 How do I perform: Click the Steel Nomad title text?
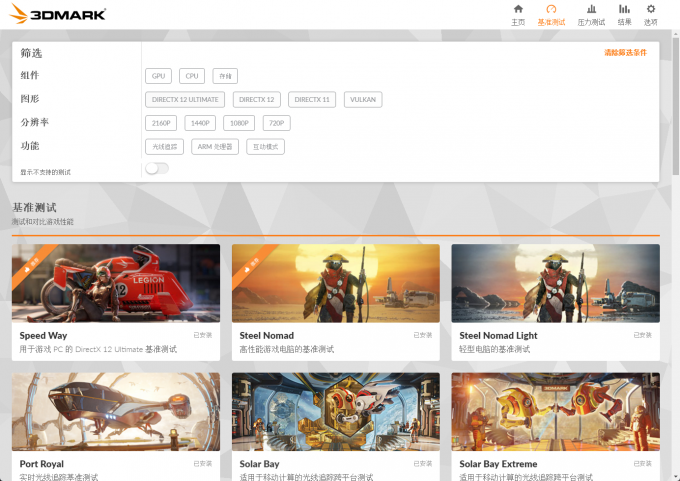(x=267, y=336)
